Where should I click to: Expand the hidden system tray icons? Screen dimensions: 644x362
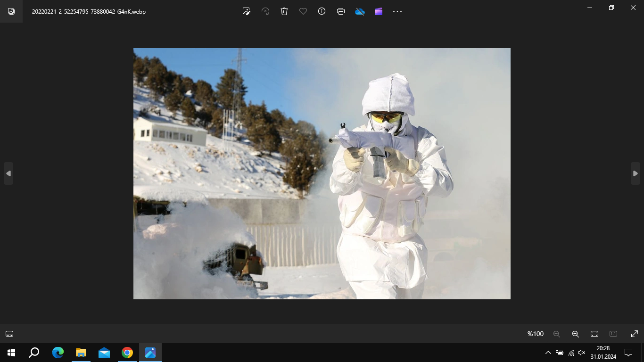tap(548, 353)
